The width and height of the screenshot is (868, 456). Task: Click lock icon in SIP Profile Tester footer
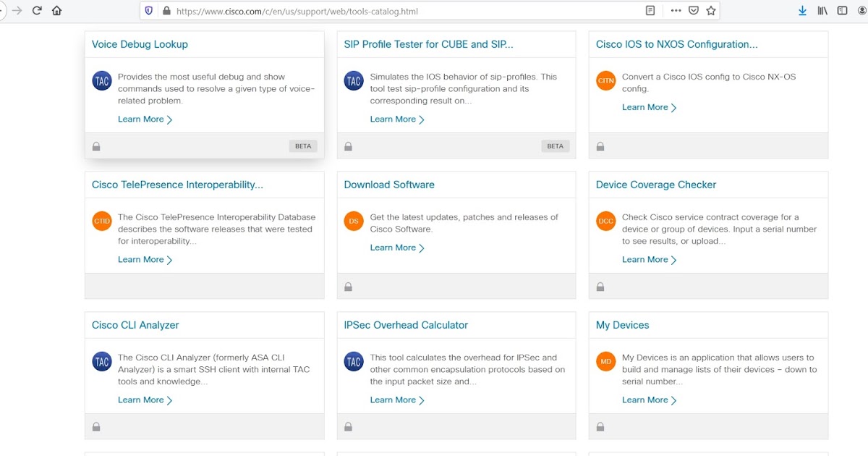(x=348, y=146)
